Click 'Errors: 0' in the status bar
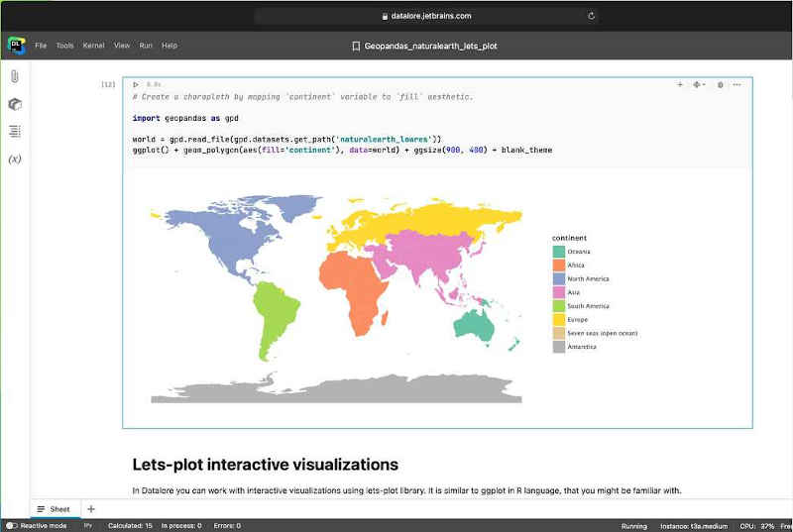Viewport: 793px width, 532px height. [x=227, y=525]
